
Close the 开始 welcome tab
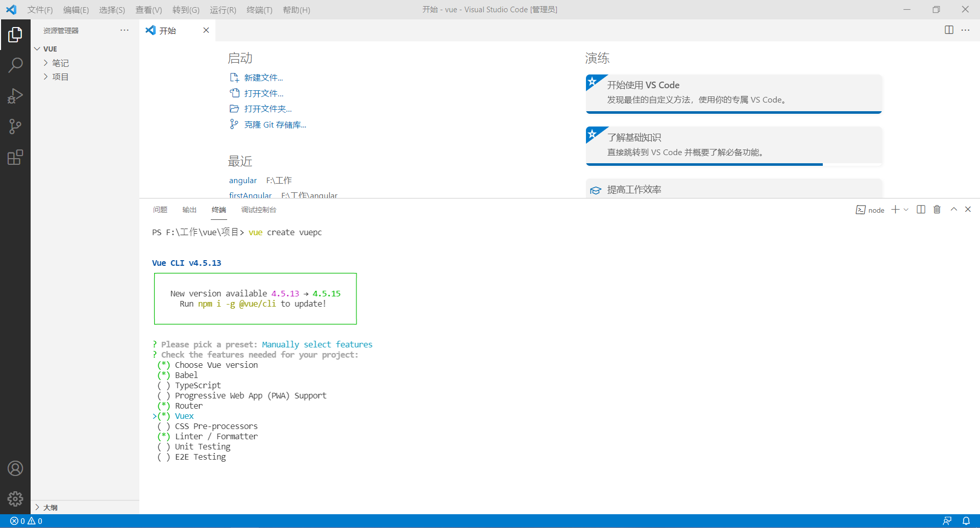[206, 30]
